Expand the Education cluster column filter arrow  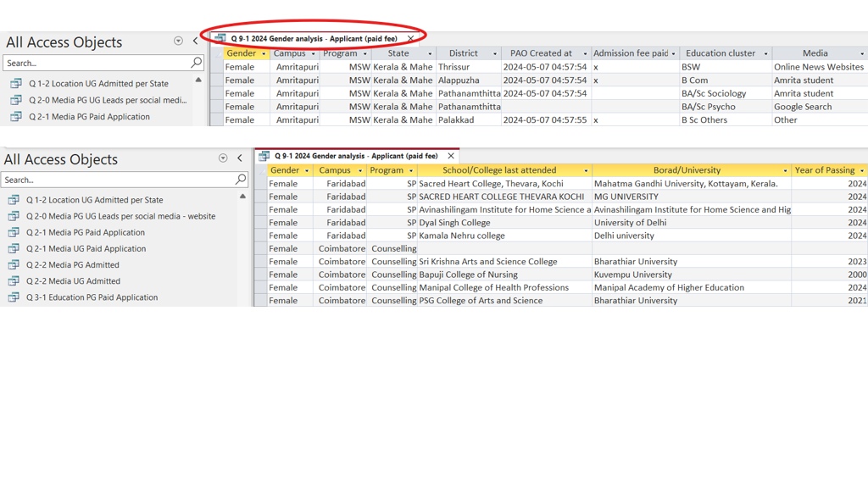pyautogui.click(x=765, y=54)
